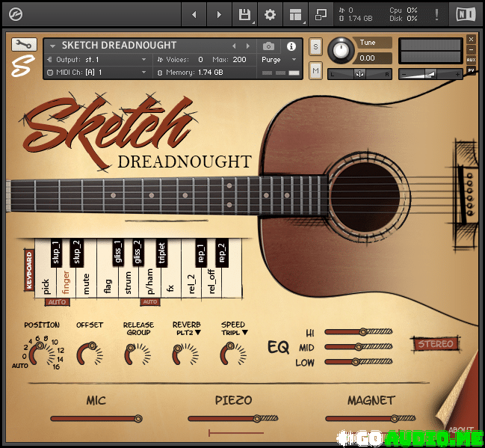The image size is (485, 448).
Task: Open the Speed TRIPL dropdown
Action: coord(235,333)
